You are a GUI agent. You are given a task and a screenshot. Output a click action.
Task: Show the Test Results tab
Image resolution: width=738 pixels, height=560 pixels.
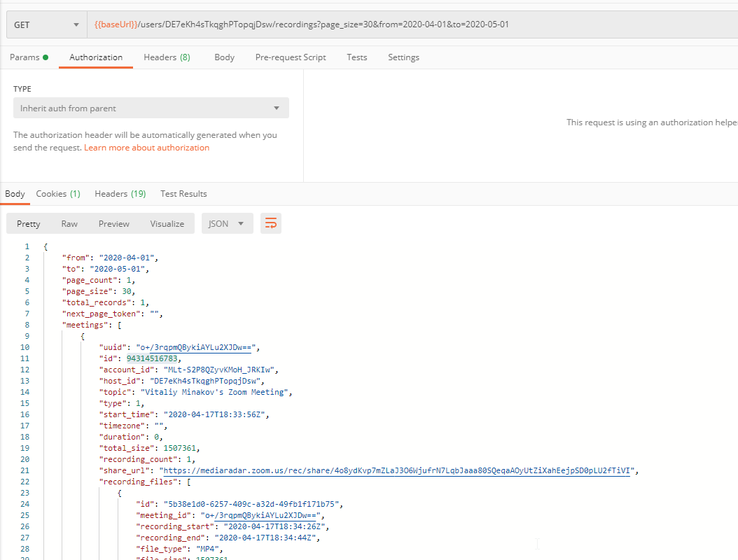pyautogui.click(x=183, y=194)
